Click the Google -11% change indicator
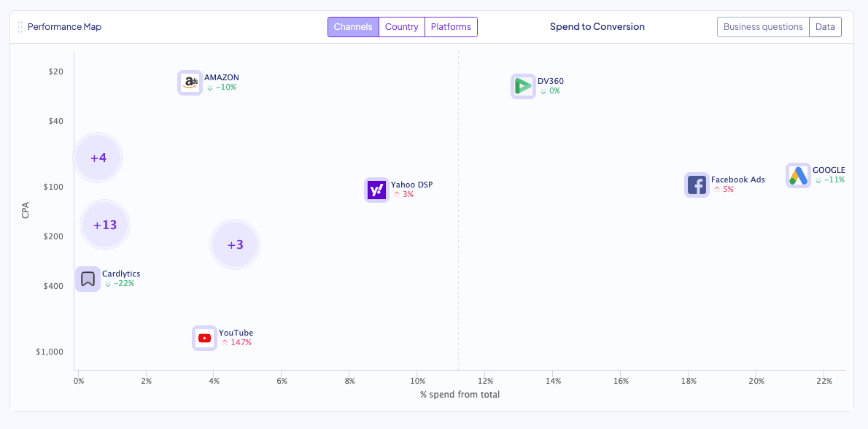Image resolution: width=868 pixels, height=429 pixels. (830, 180)
